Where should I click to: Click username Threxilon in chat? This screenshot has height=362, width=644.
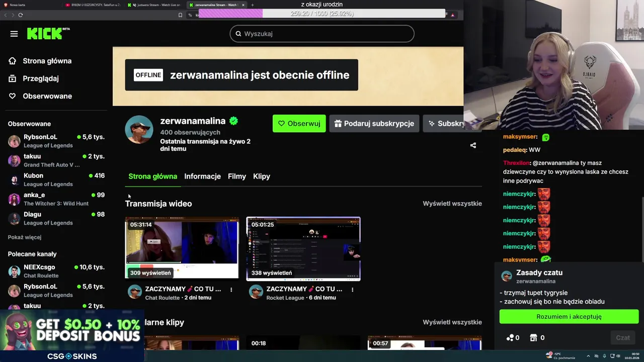[x=516, y=163]
